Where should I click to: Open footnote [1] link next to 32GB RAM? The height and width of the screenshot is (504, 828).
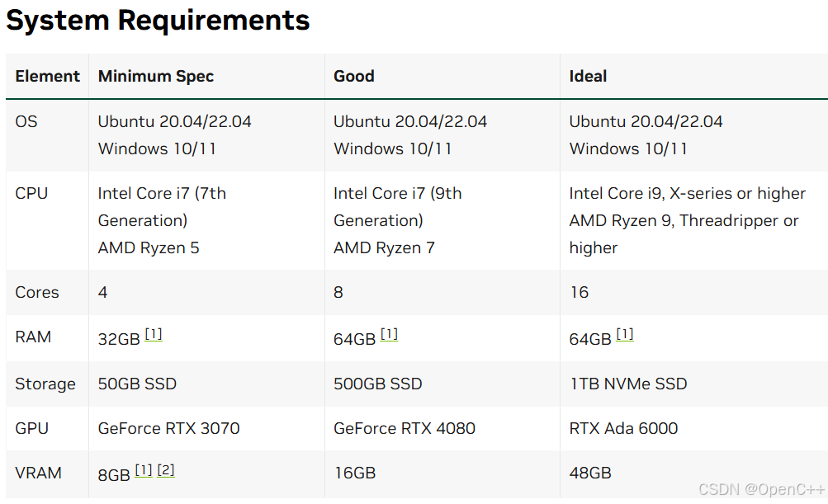154,335
